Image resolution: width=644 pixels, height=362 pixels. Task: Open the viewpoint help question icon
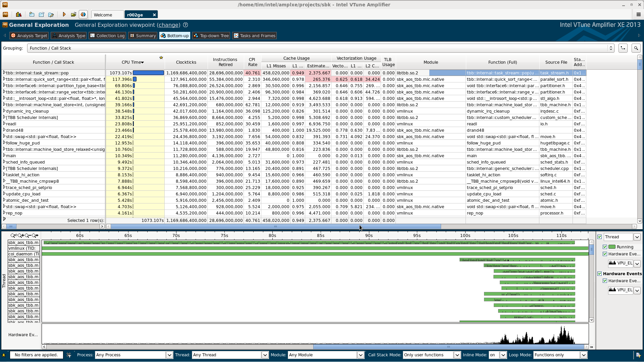click(x=185, y=25)
